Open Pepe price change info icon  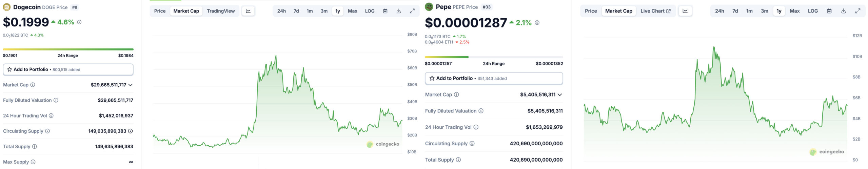[537, 23]
